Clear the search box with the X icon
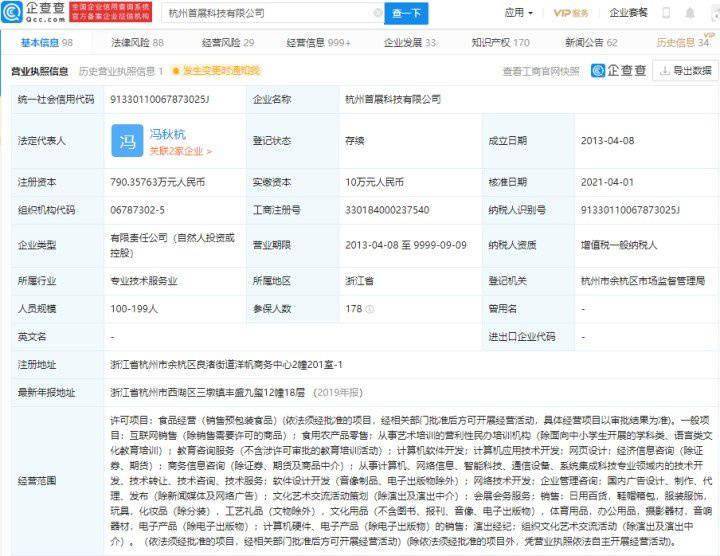Screen dimensions: 720x556 (x=377, y=14)
